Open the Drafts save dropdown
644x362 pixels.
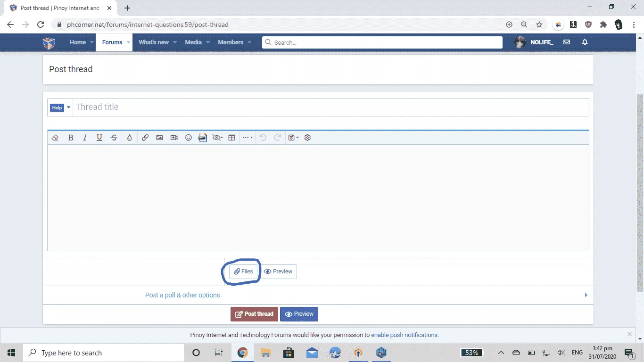point(294,138)
